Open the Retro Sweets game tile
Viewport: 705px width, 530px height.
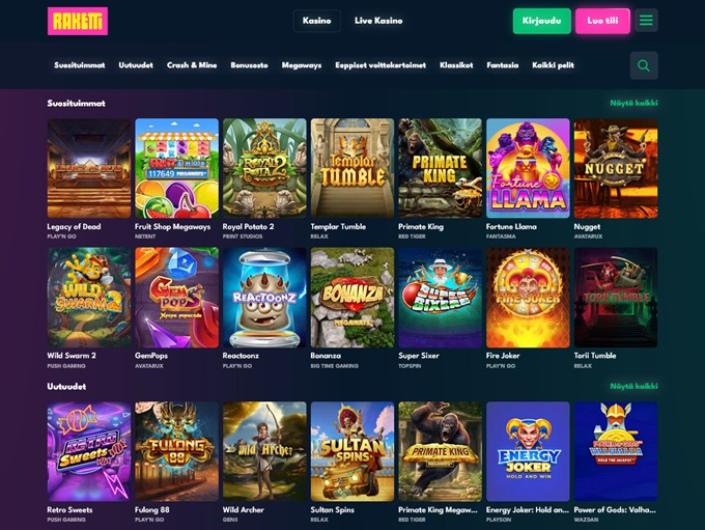(x=89, y=451)
